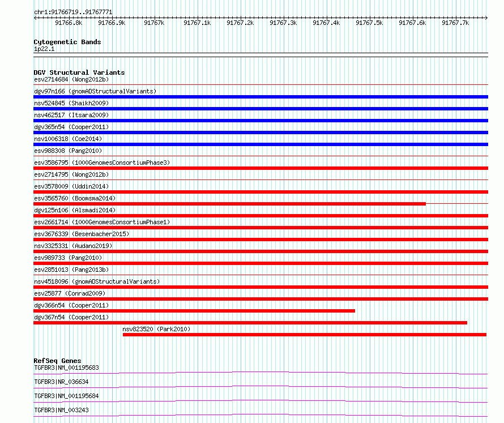Click the esv988308 (Pang2010) label

68,151
